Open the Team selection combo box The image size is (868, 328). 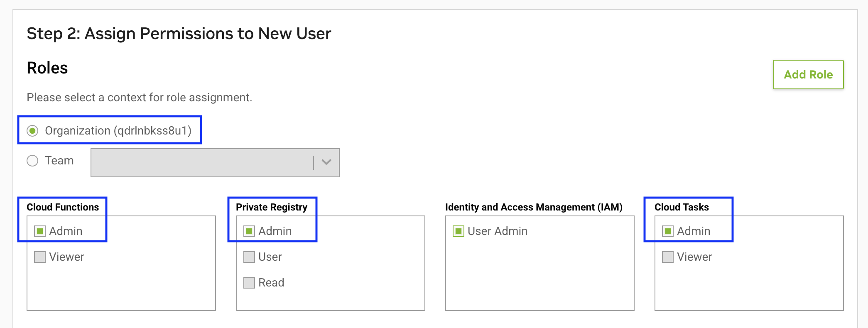(202, 163)
